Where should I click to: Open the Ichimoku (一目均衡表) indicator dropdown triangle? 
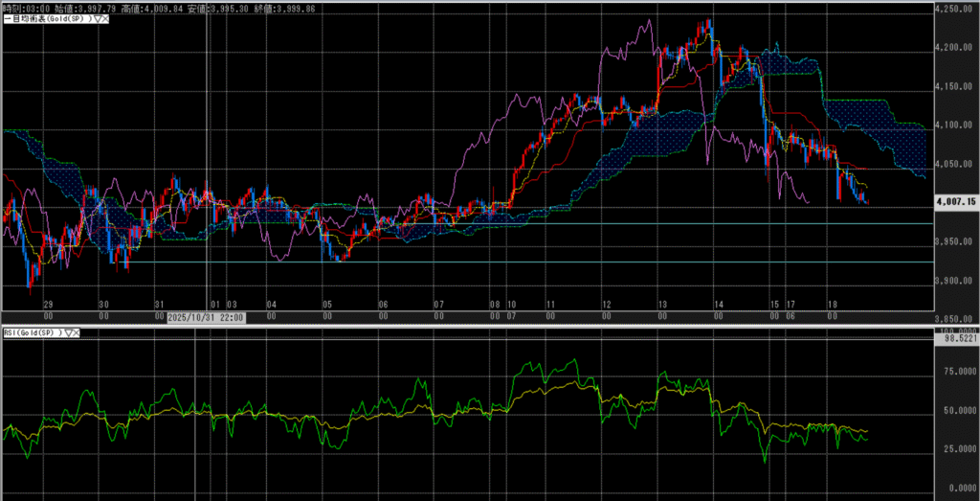(x=96, y=19)
